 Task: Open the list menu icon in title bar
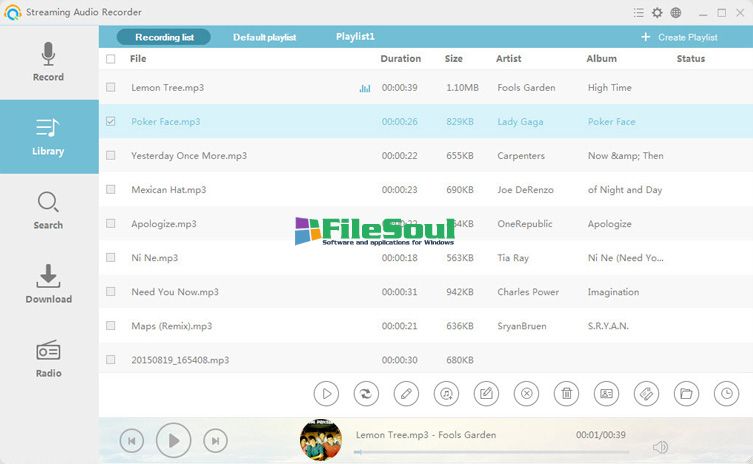[639, 12]
